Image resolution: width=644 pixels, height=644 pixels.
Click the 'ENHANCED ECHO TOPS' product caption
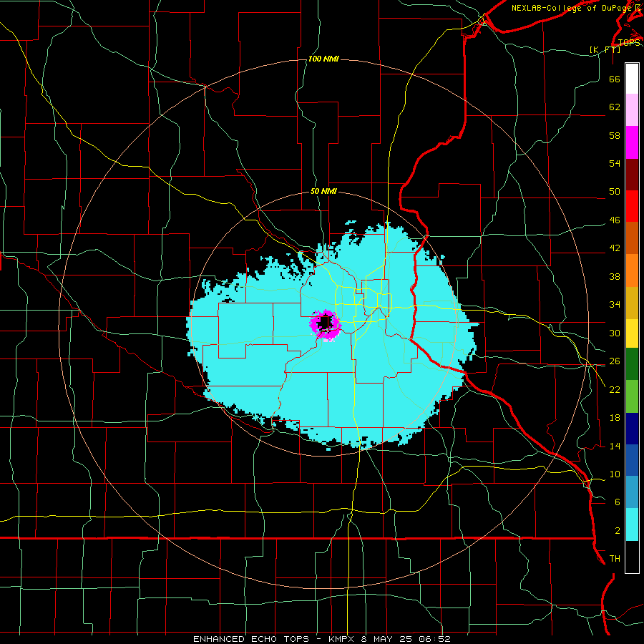[251, 639]
